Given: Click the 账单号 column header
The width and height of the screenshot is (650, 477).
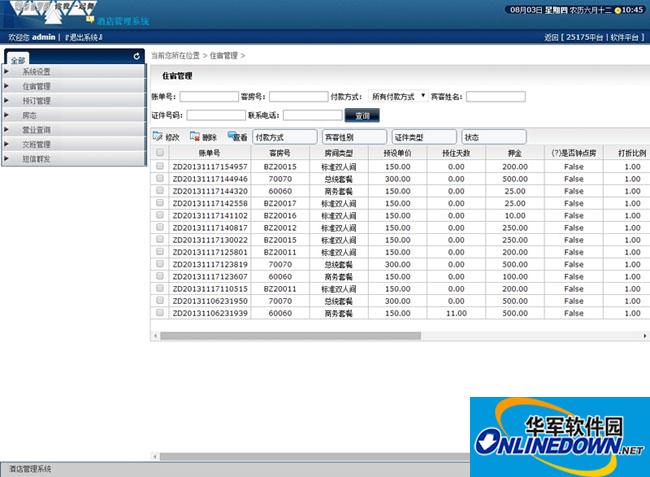Looking at the screenshot, I should (x=209, y=153).
